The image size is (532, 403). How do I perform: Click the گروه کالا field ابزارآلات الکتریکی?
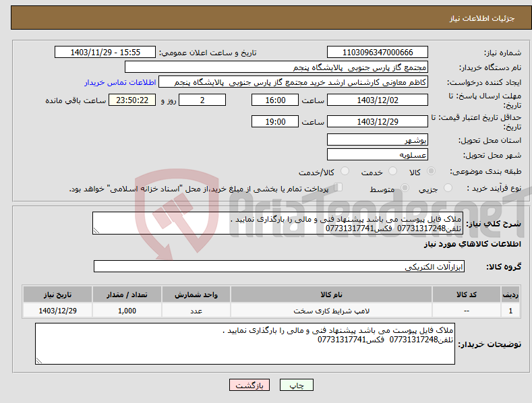(x=279, y=266)
